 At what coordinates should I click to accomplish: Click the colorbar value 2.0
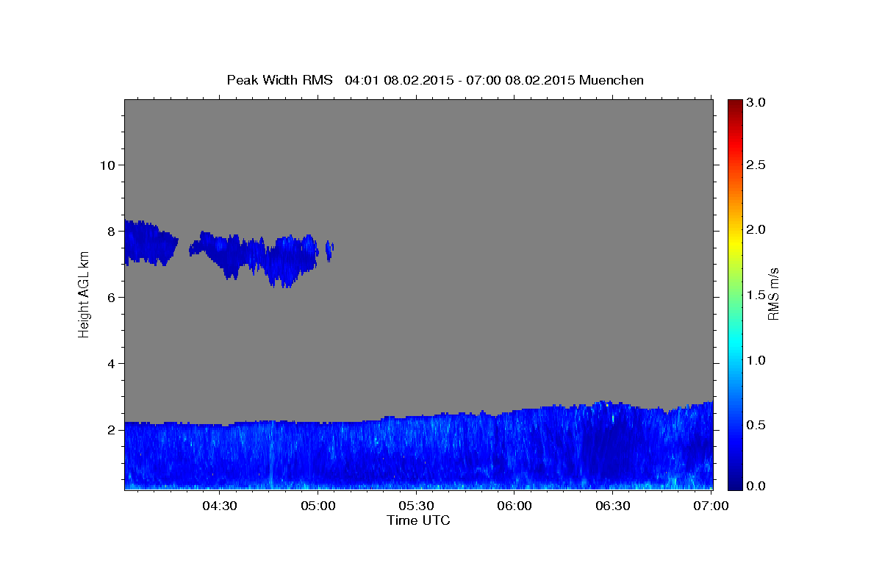tap(756, 229)
